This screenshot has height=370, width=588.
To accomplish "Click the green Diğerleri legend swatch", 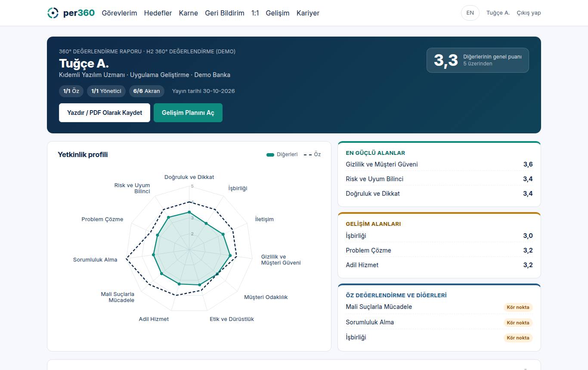I will [x=270, y=154].
